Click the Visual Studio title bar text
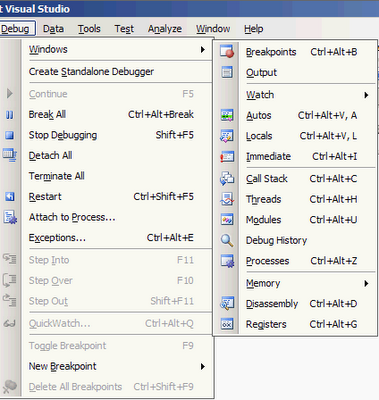The height and width of the screenshot is (400, 379). (35, 9)
